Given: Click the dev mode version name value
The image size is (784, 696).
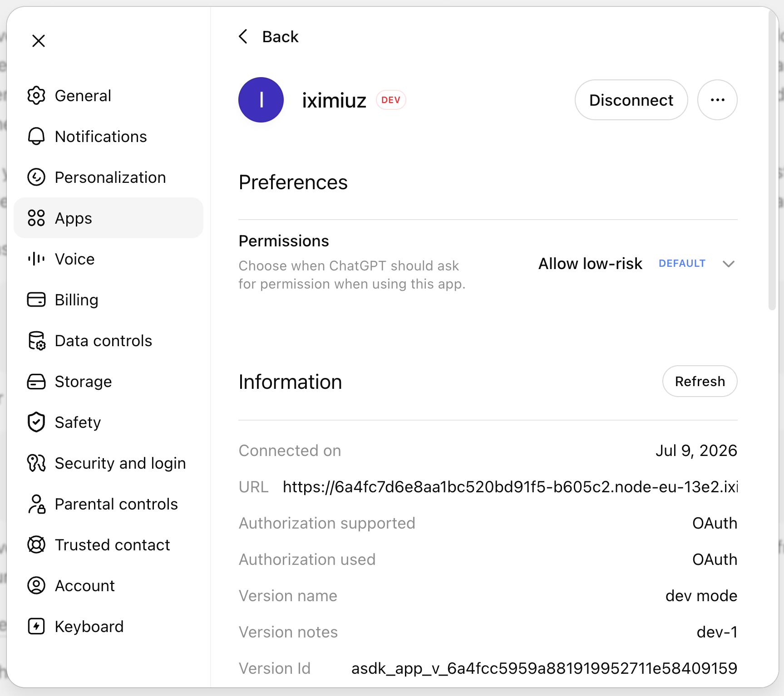Looking at the screenshot, I should tap(701, 596).
